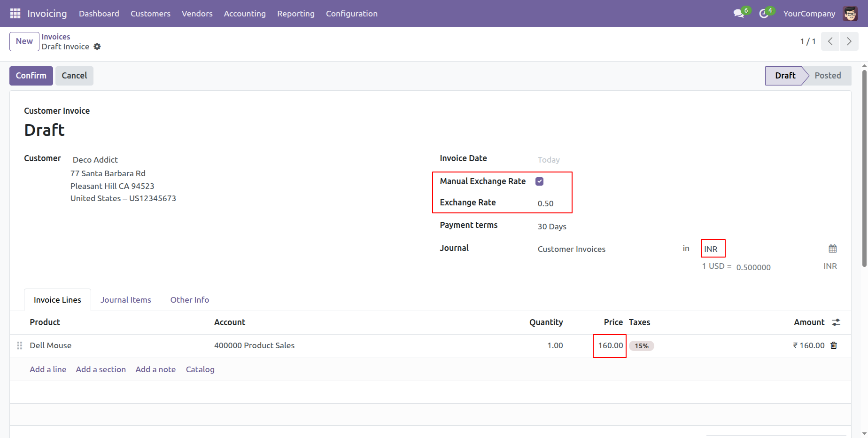Open the Reporting menu

click(x=295, y=14)
